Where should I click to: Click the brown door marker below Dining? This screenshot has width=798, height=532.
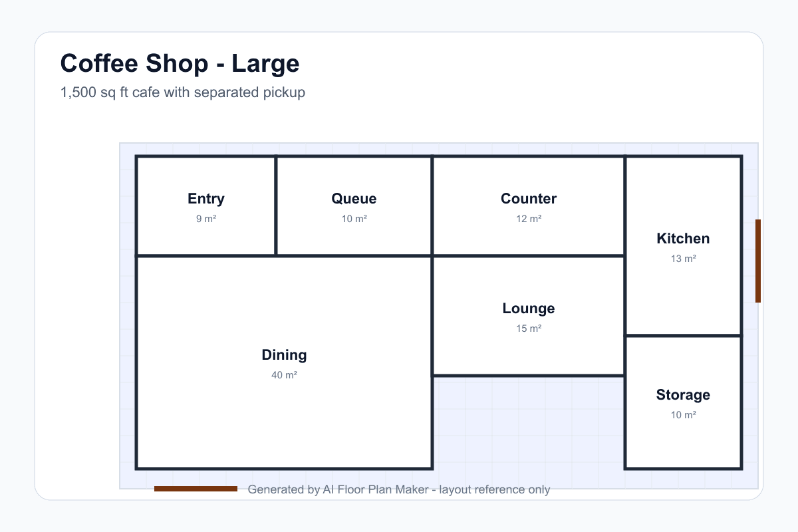[x=196, y=489]
